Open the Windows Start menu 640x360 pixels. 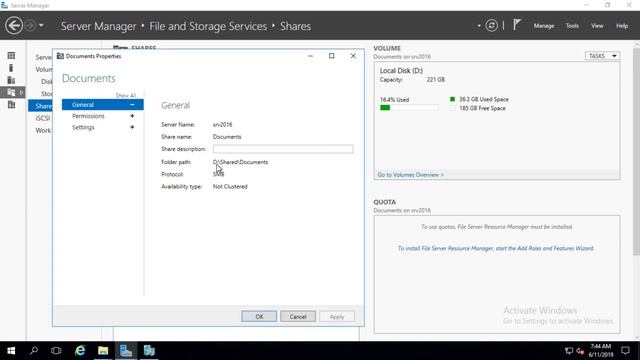(x=11, y=351)
